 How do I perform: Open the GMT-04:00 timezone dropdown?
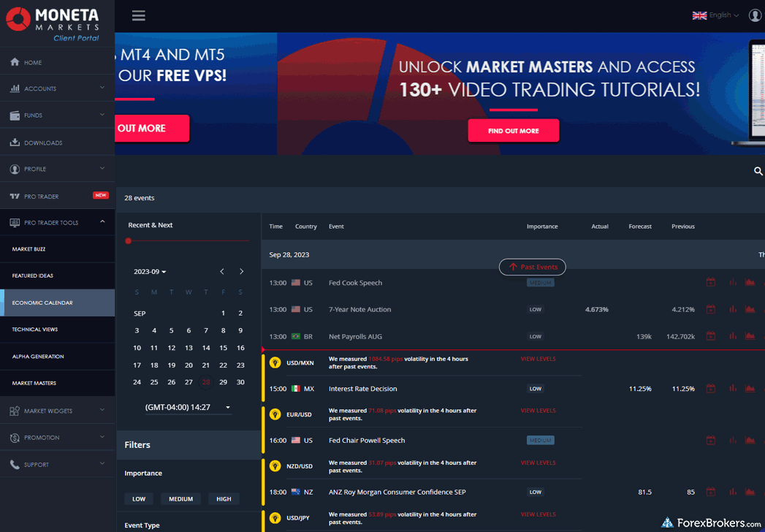tap(188, 407)
